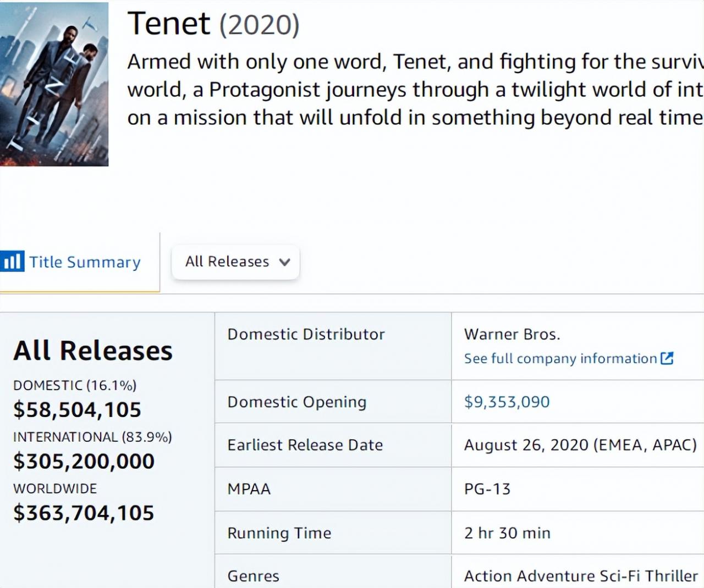This screenshot has width=704, height=588.
Task: Click the Tenet title heading
Action: point(168,24)
